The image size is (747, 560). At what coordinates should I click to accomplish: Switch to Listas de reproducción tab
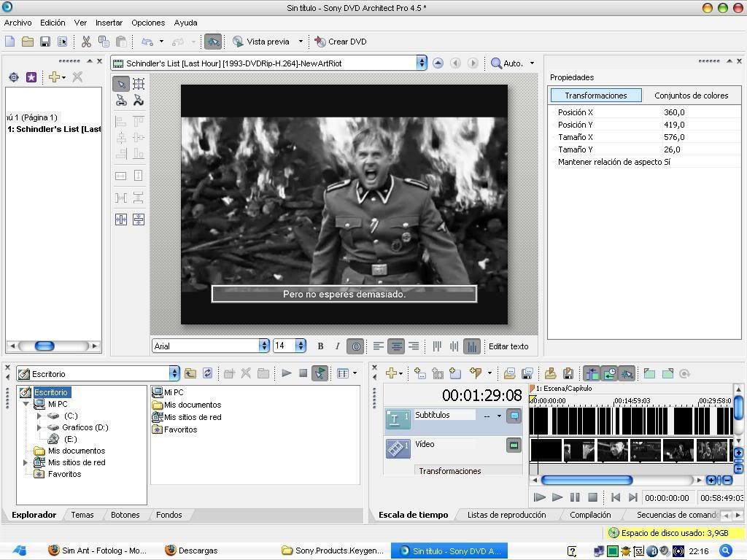[x=506, y=515]
